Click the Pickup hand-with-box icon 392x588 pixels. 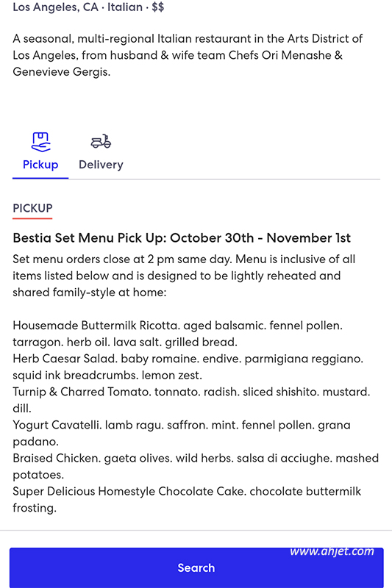(x=40, y=142)
